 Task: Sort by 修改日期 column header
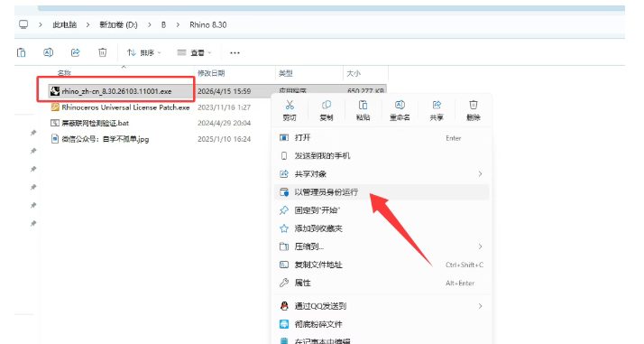(211, 73)
